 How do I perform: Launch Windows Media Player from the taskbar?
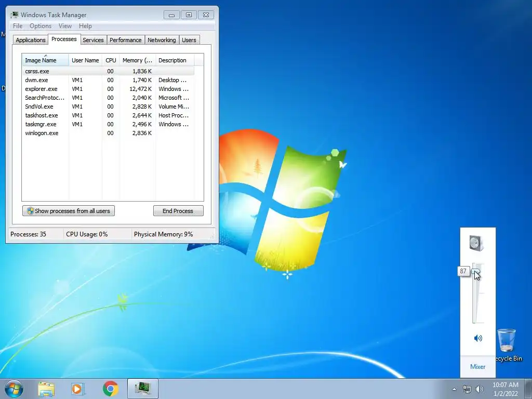tap(78, 389)
